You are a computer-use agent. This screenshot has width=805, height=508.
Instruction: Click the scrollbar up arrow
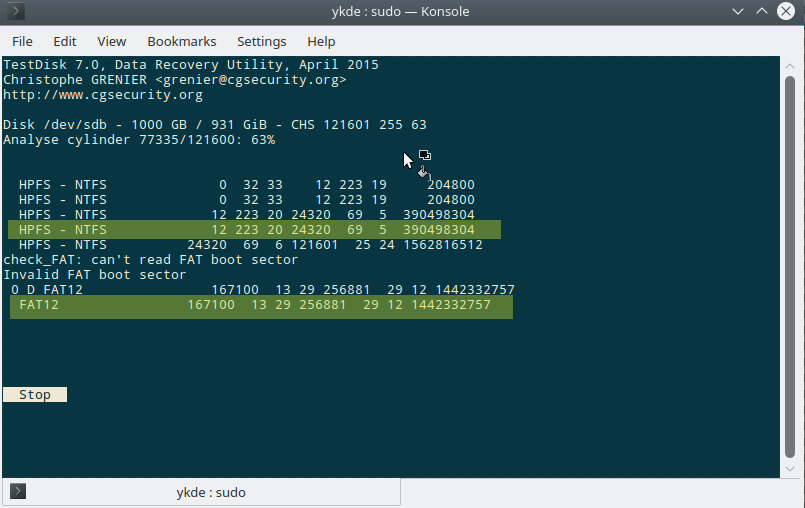click(790, 66)
